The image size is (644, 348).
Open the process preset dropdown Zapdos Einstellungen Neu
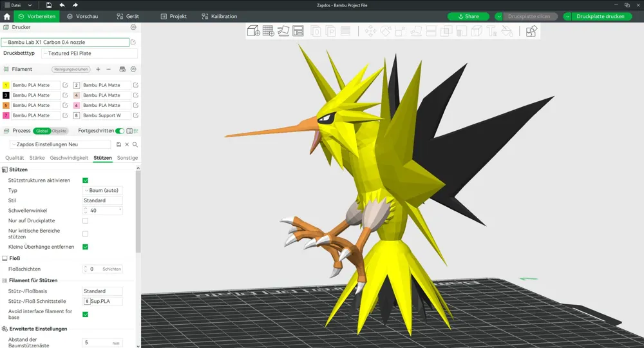pyautogui.click(x=60, y=144)
